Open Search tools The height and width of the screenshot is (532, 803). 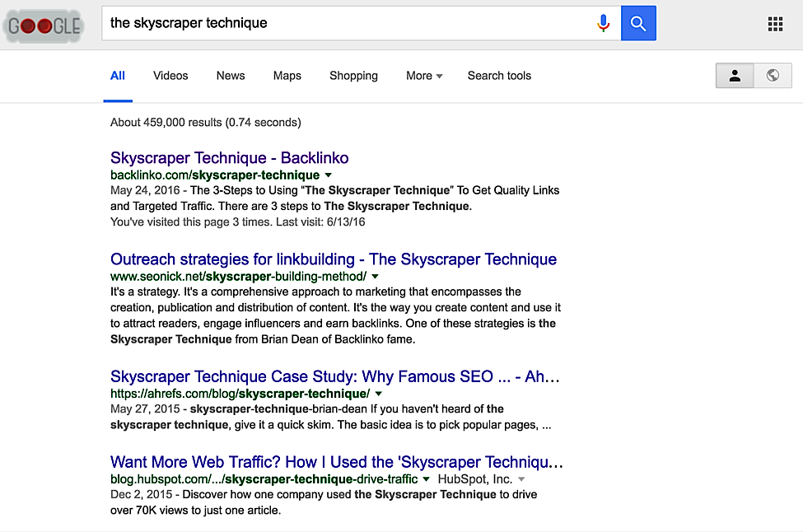[499, 76]
